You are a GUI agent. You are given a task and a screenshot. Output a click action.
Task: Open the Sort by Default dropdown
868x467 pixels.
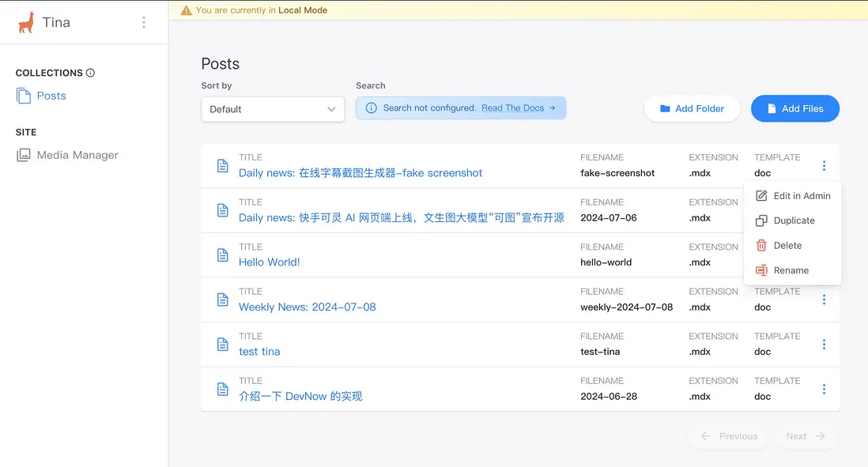coord(273,110)
